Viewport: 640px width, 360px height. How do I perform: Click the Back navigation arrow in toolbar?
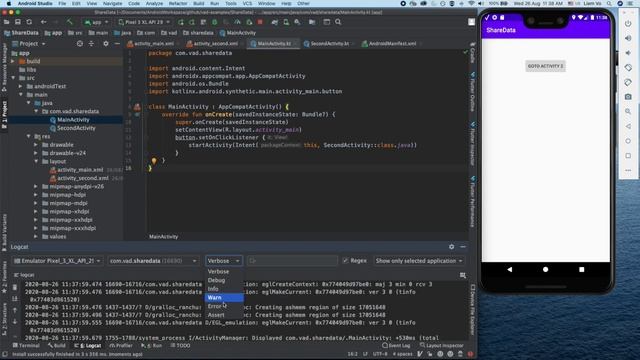coord(44,22)
